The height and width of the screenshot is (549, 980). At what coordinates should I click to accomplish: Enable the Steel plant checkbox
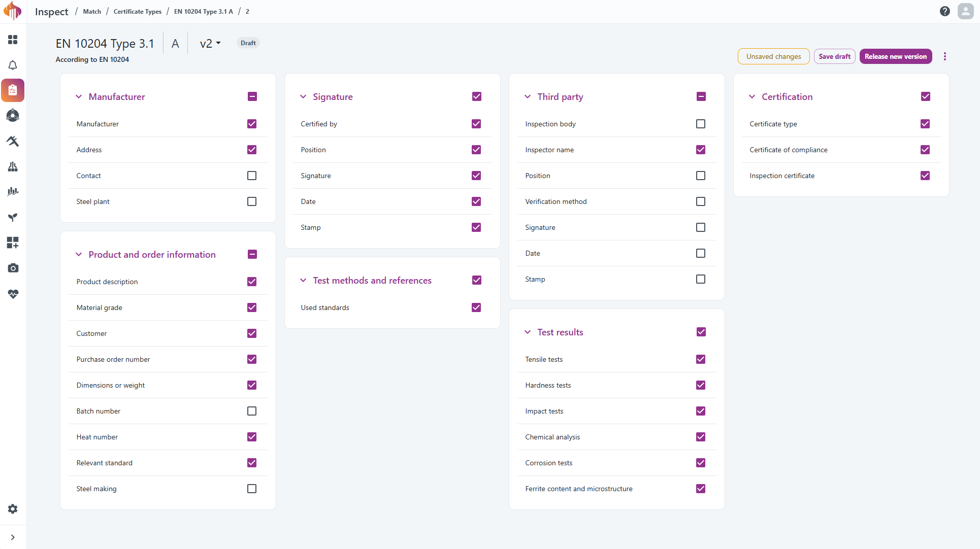[x=252, y=201]
